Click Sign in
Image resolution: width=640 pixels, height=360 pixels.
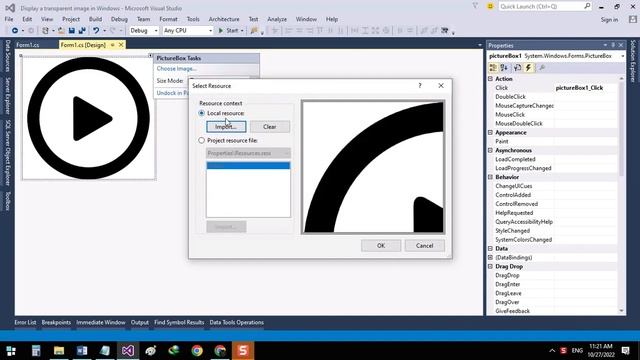tap(609, 20)
